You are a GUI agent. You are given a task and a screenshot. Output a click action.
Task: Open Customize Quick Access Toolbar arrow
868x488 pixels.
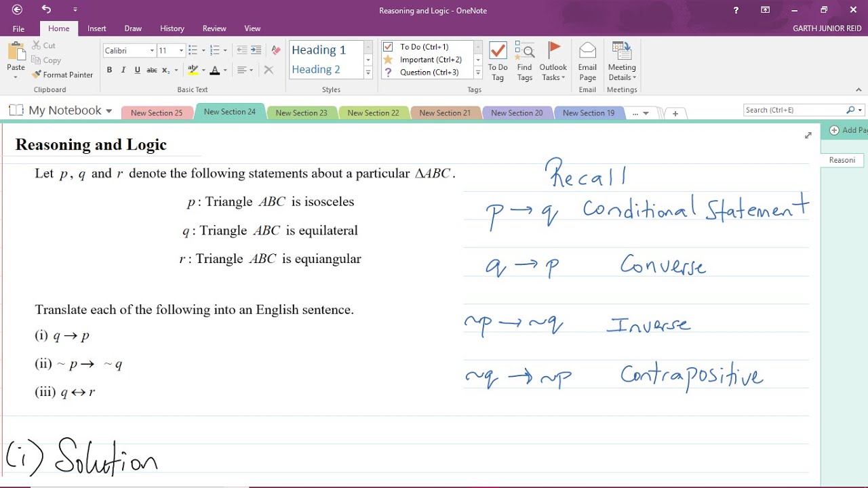(75, 9)
